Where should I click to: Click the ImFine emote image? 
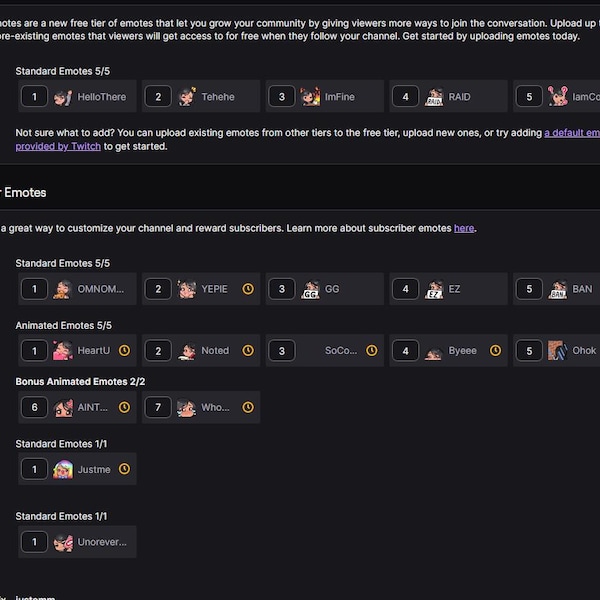pyautogui.click(x=310, y=97)
